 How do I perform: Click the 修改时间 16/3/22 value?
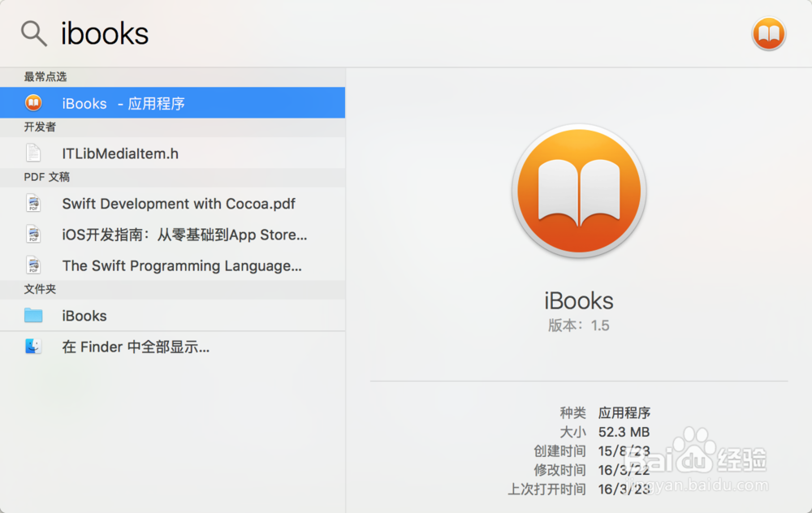click(x=624, y=470)
